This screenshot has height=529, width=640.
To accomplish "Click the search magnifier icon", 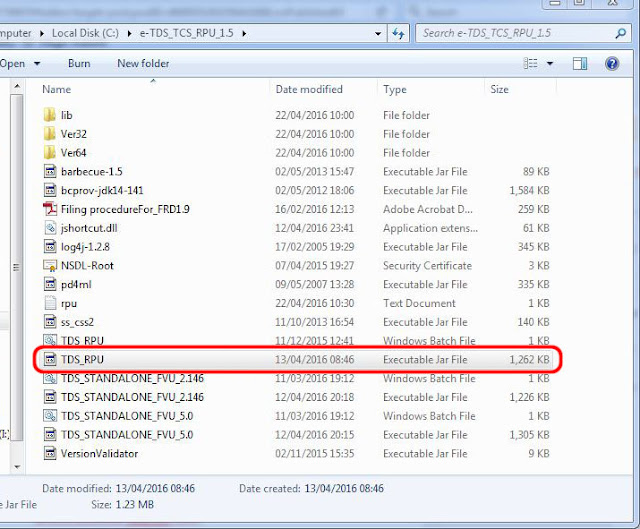I will 620,33.
